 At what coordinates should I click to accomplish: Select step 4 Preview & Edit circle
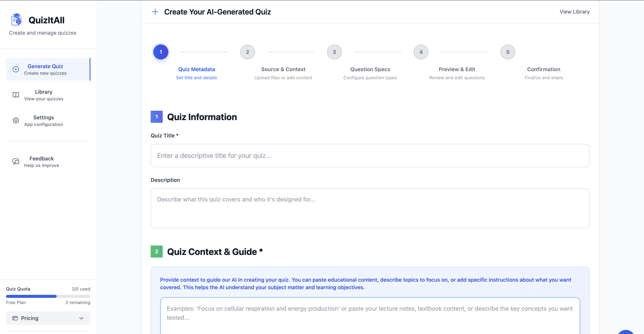421,52
